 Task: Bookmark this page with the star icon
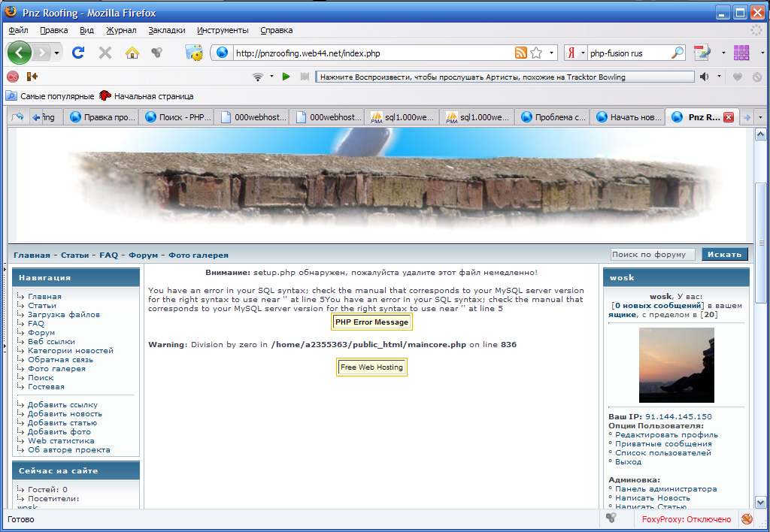pyautogui.click(x=536, y=53)
